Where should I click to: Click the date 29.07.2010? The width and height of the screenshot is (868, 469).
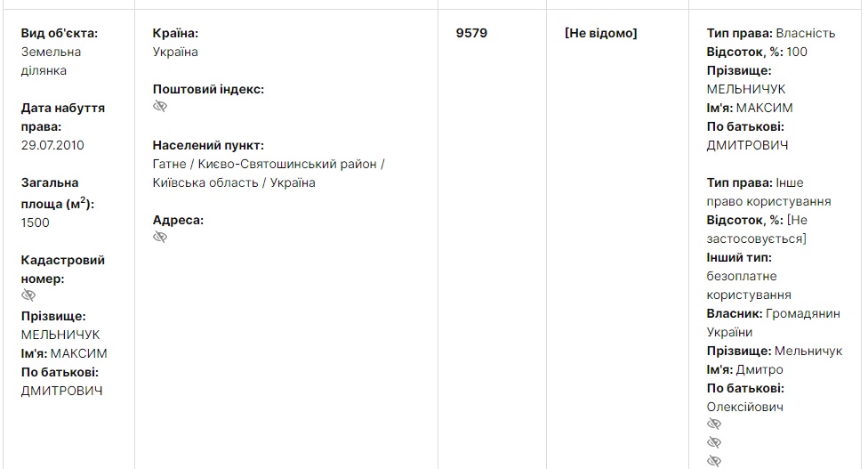click(x=52, y=145)
